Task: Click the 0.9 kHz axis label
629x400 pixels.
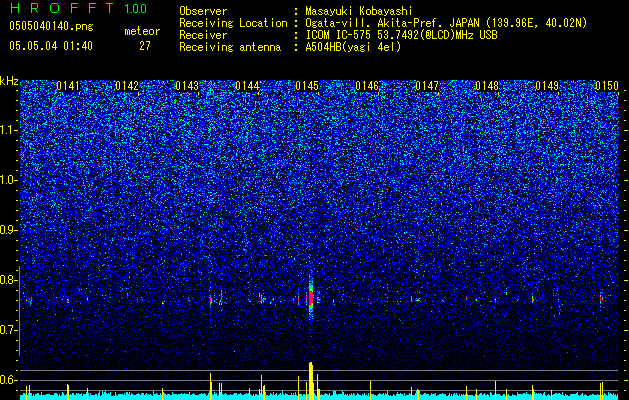Action: 9,230
